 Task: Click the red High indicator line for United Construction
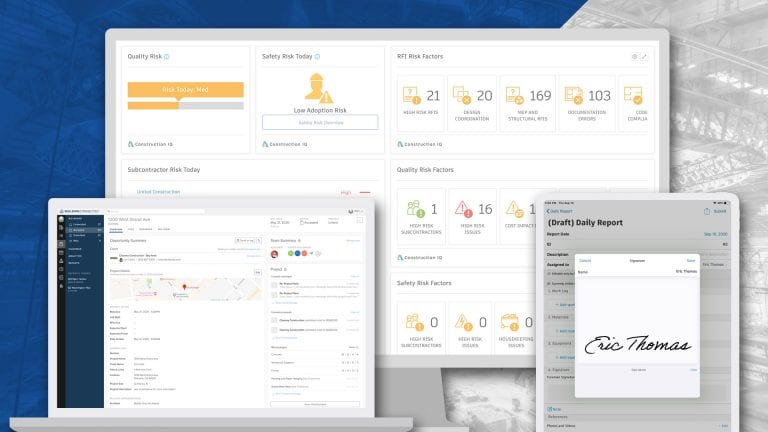pos(365,192)
